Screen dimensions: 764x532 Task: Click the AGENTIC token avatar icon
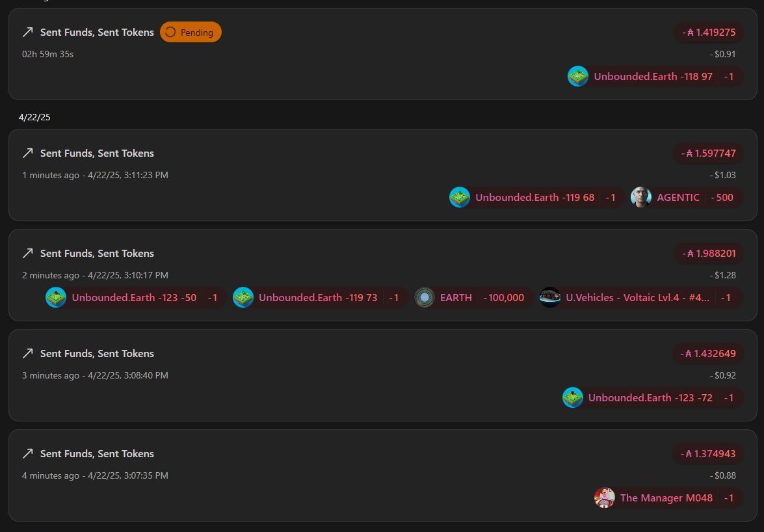(640, 197)
